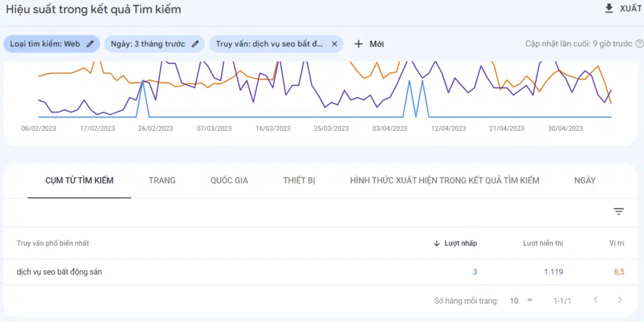644x322 pixels.
Task: Switch to the TRANG tab
Action: tap(162, 180)
